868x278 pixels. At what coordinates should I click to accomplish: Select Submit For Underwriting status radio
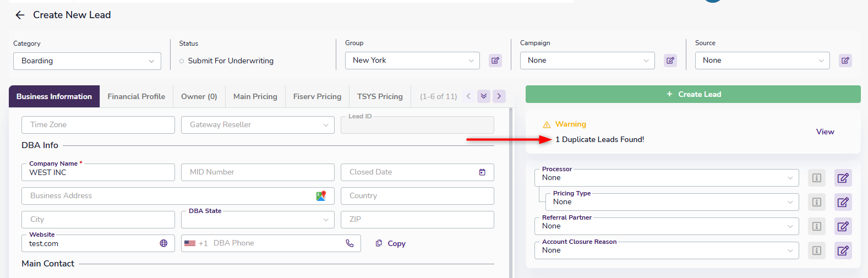coord(182,61)
